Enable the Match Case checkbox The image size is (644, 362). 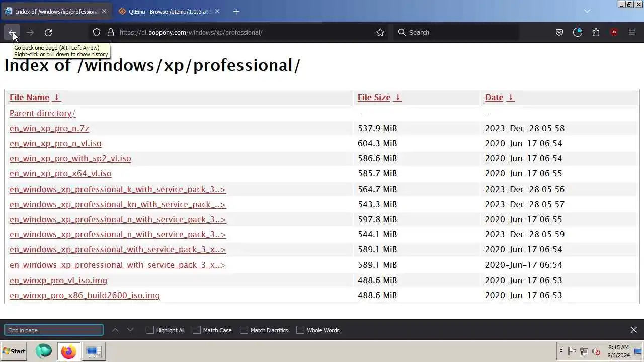(197, 330)
